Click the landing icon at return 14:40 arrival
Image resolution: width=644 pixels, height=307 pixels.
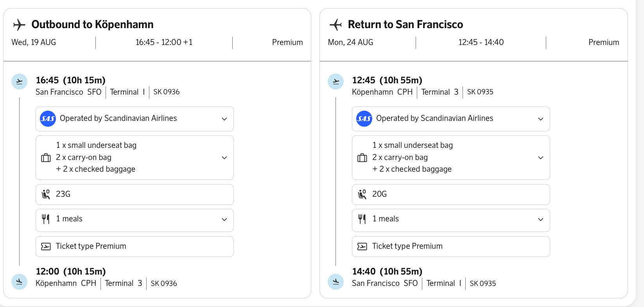click(x=335, y=282)
